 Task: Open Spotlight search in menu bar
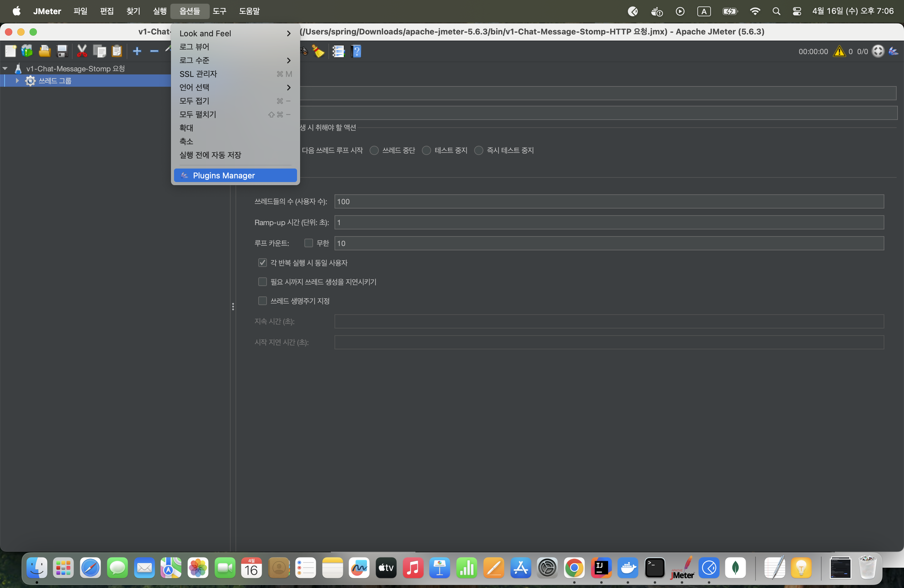(776, 11)
